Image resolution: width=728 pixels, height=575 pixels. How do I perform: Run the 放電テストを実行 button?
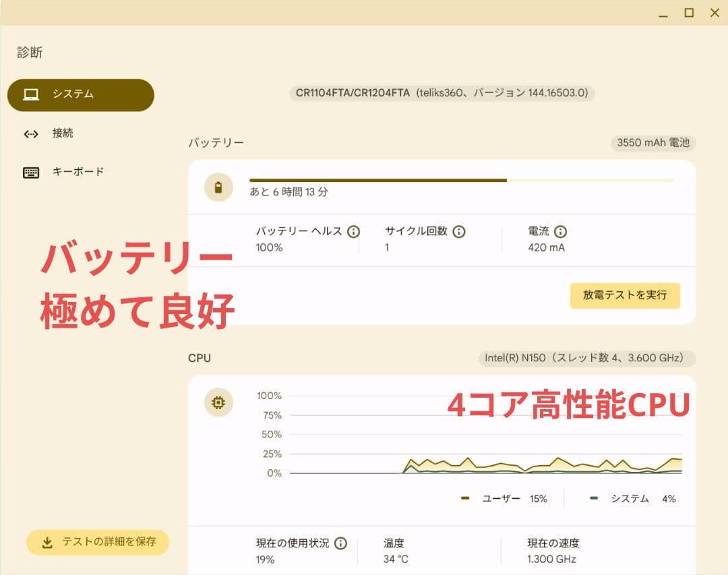tap(625, 295)
